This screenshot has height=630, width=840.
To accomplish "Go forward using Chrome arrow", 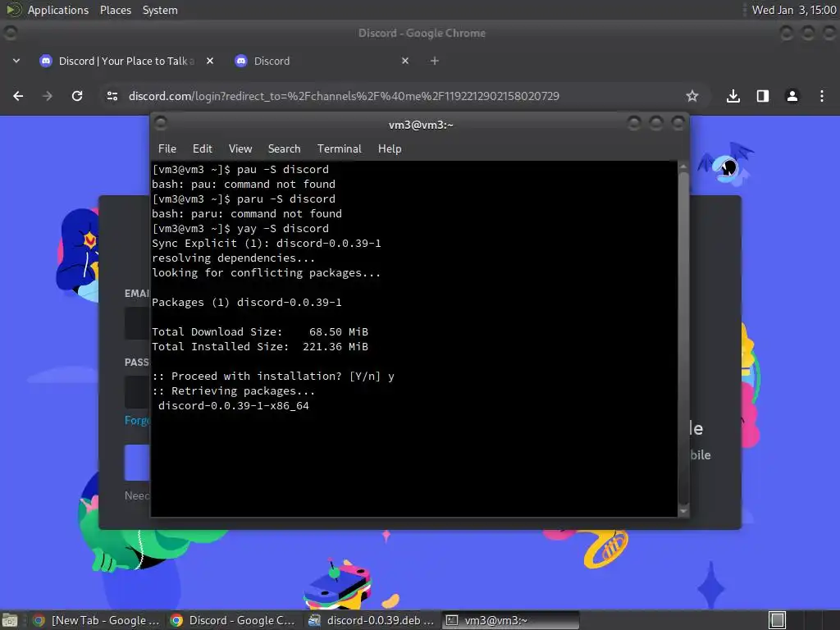I will click(x=48, y=96).
